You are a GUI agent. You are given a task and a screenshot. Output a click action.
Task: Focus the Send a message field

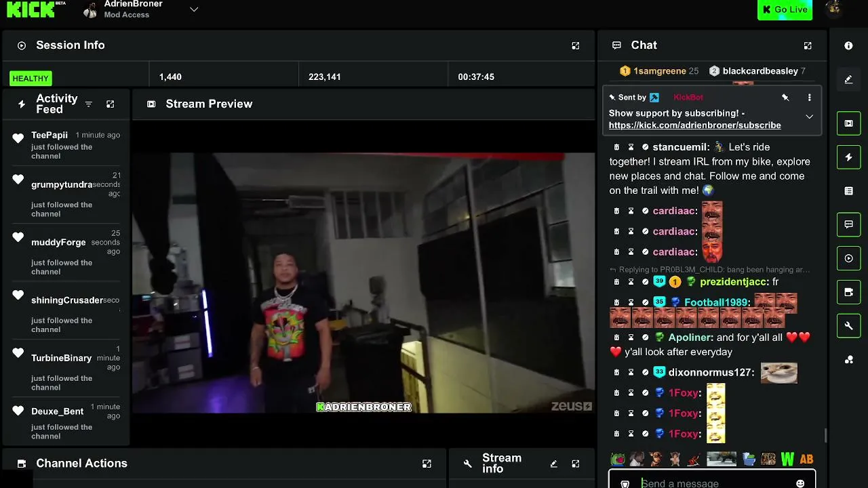point(712,480)
